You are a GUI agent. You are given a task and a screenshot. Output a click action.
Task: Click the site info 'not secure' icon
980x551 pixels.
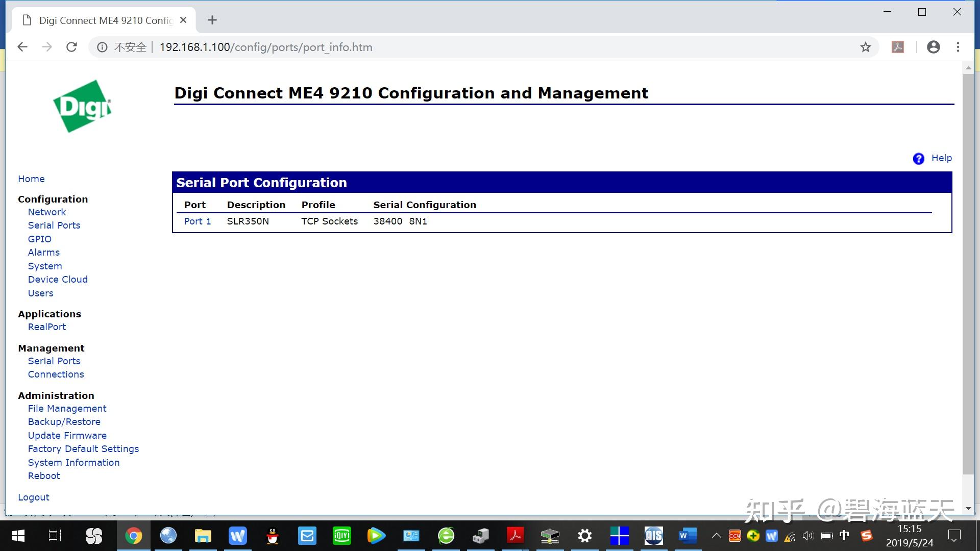coord(103,47)
